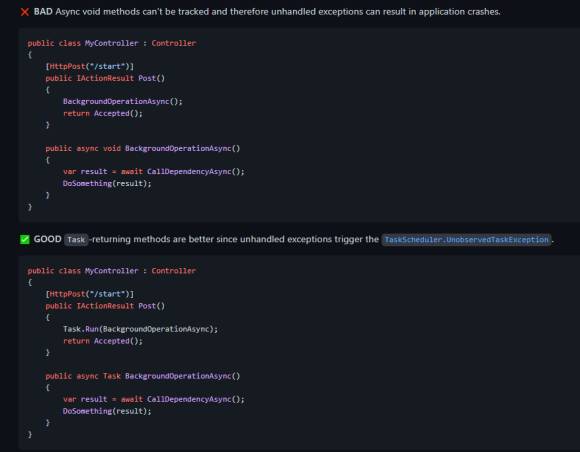Click 'public IActionResult Post()' in good example
Image resolution: width=580 pixels, height=452 pixels.
[x=105, y=306]
